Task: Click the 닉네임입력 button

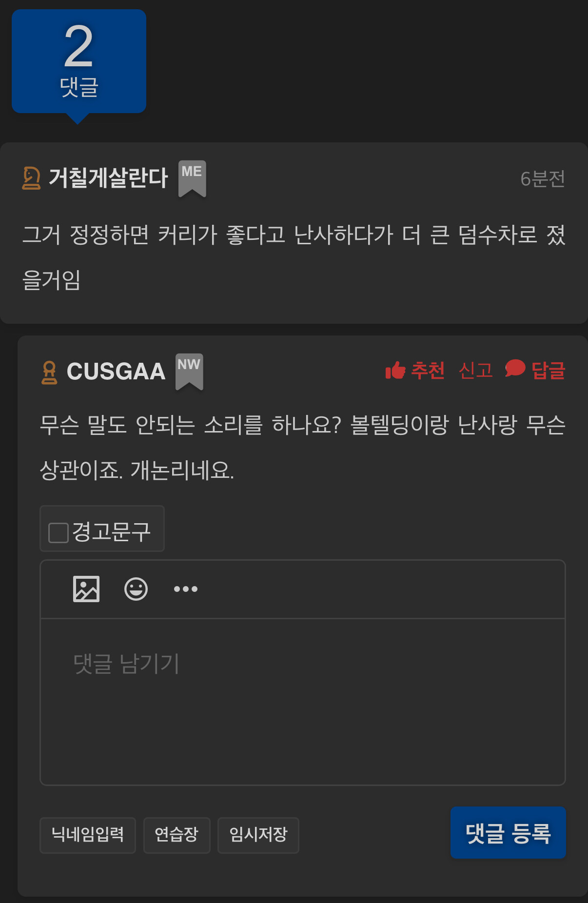Action: click(x=88, y=835)
